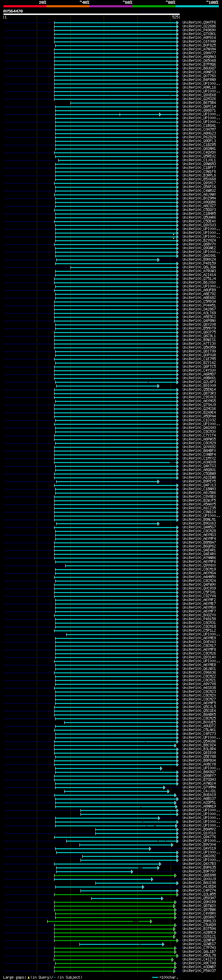Image resolution: width=222 pixels, height=980 pixels.
Task: Select the UniRef100_B4FRN9 label
Action: click(x=199, y=80)
